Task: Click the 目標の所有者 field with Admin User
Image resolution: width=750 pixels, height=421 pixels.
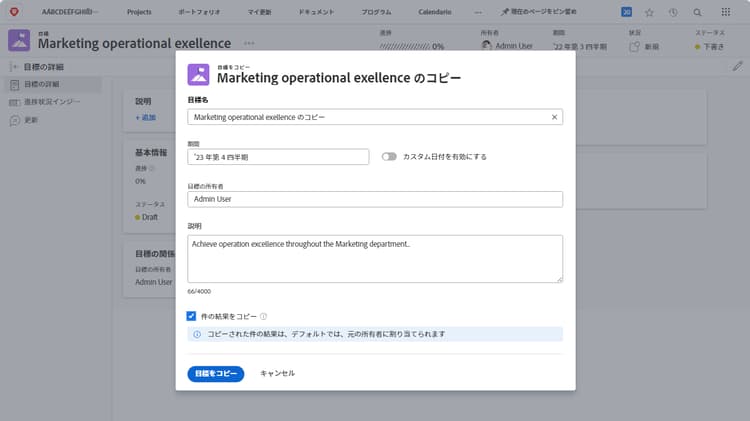Action: [375, 199]
